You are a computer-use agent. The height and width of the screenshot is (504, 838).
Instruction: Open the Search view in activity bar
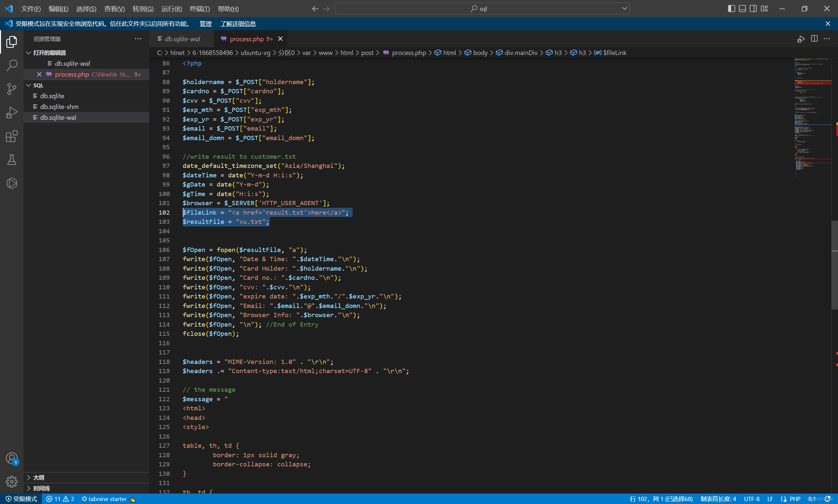[11, 65]
